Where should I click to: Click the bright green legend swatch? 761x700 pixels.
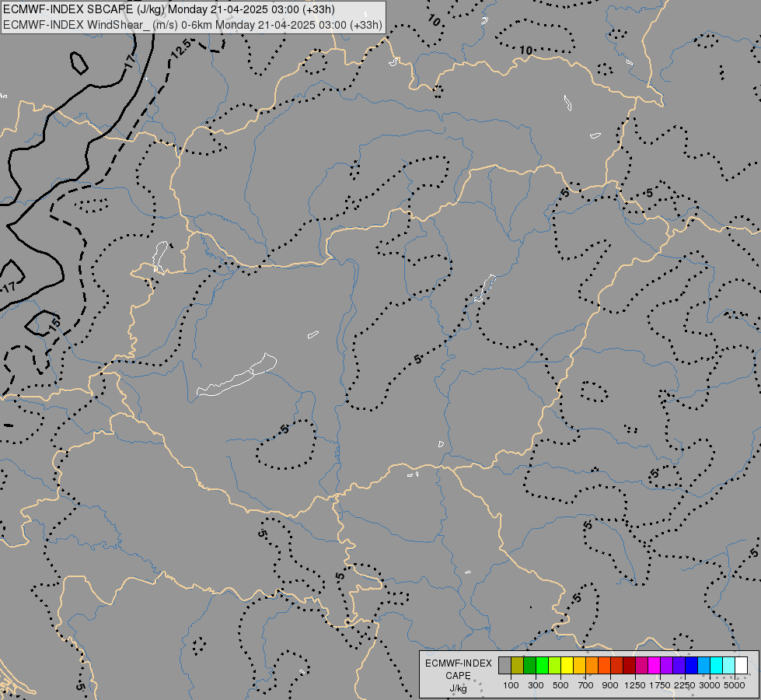pyautogui.click(x=542, y=666)
